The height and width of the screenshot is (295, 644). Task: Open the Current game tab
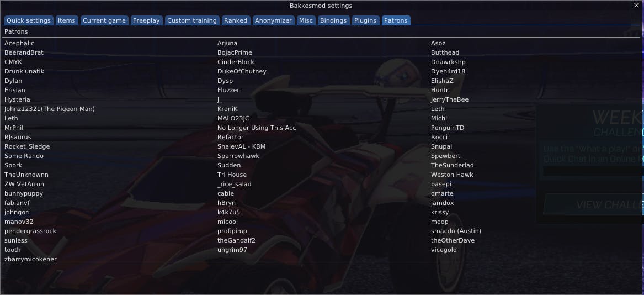104,20
